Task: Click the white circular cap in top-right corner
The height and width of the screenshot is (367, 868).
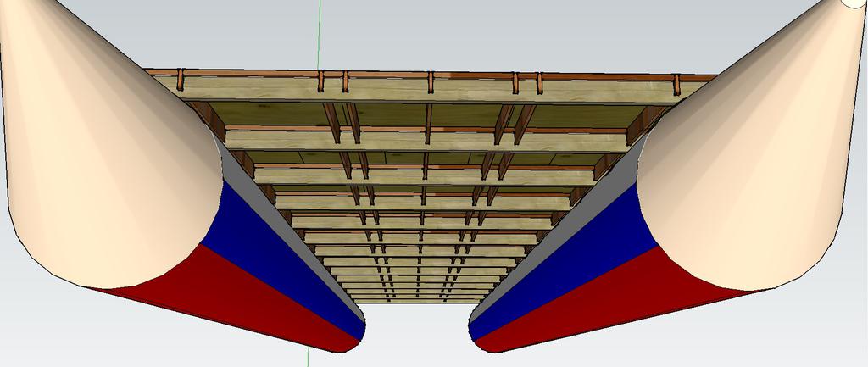Action: (x=854, y=3)
